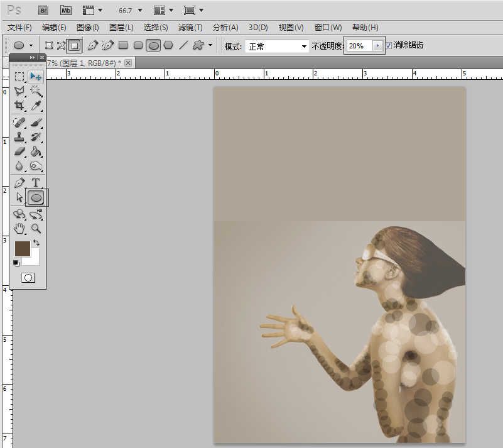This screenshot has height=448, width=503.
Task: Open the 模式 blending mode dropdown
Action: pos(277,46)
